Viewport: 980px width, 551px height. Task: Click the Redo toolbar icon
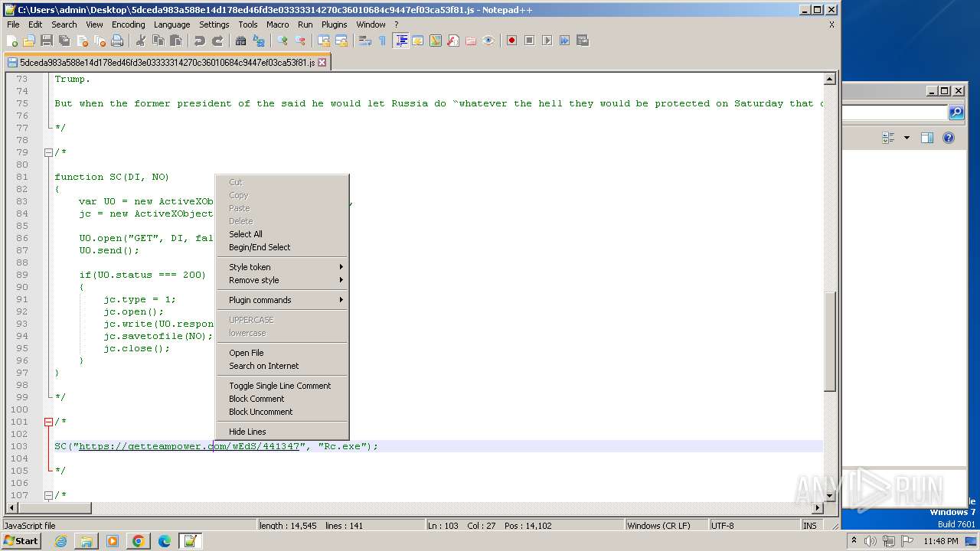coord(217,41)
